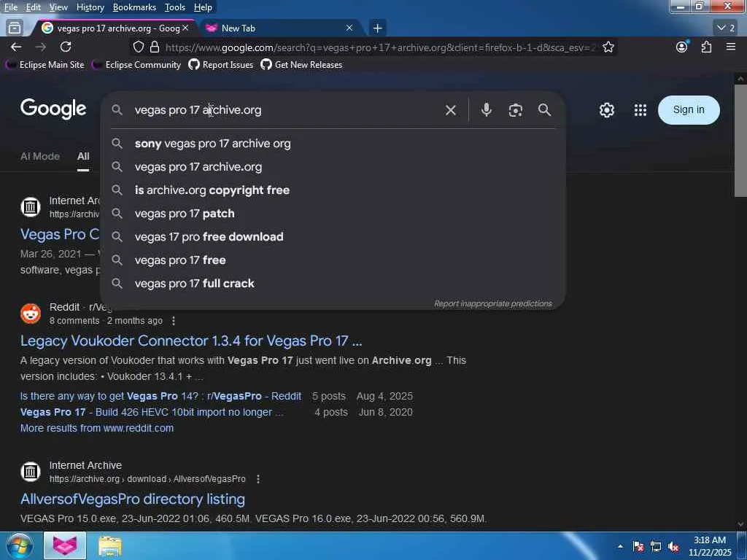Image resolution: width=747 pixels, height=560 pixels.
Task: Close the New Tab tab
Action: tap(349, 28)
